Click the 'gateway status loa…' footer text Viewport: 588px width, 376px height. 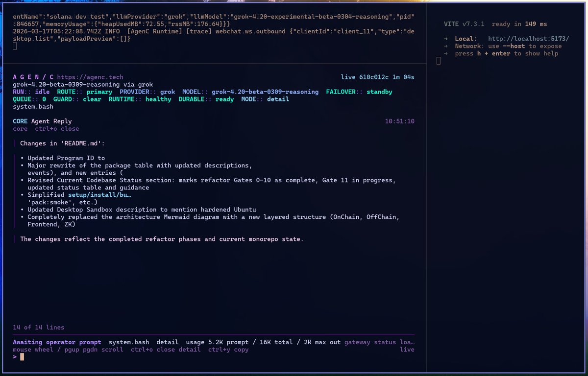(379, 342)
